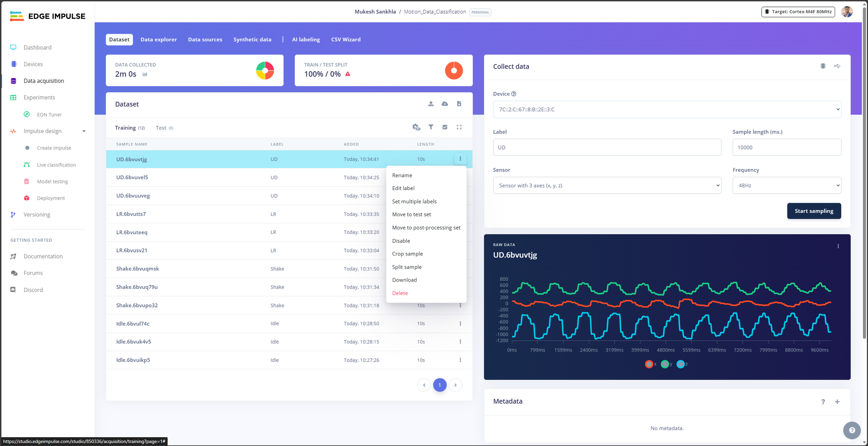Open the Device selection dropdown
This screenshot has width=868, height=446.
click(667, 109)
